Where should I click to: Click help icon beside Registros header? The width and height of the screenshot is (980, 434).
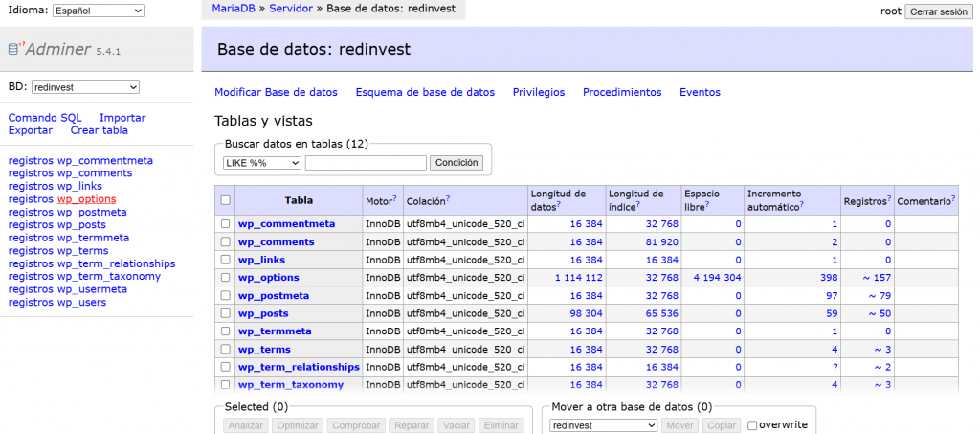889,198
